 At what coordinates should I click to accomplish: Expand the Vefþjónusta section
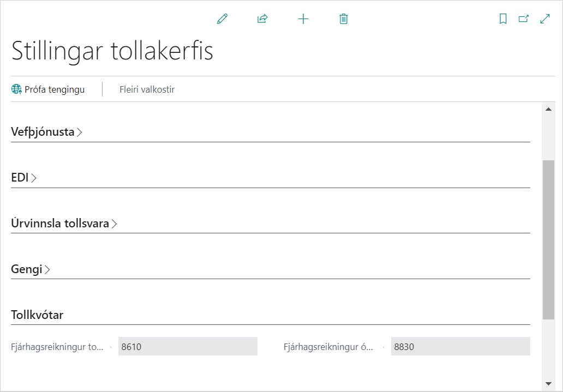(46, 132)
